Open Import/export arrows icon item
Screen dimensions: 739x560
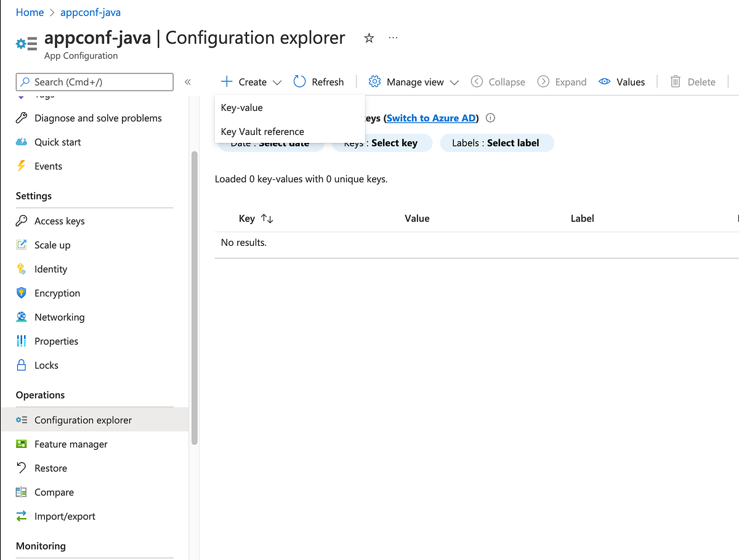click(22, 516)
